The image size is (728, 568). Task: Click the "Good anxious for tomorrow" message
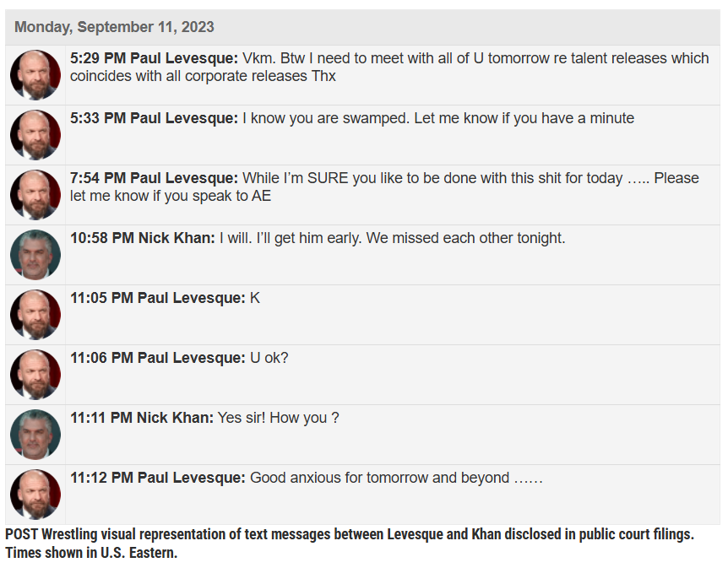[396, 478]
